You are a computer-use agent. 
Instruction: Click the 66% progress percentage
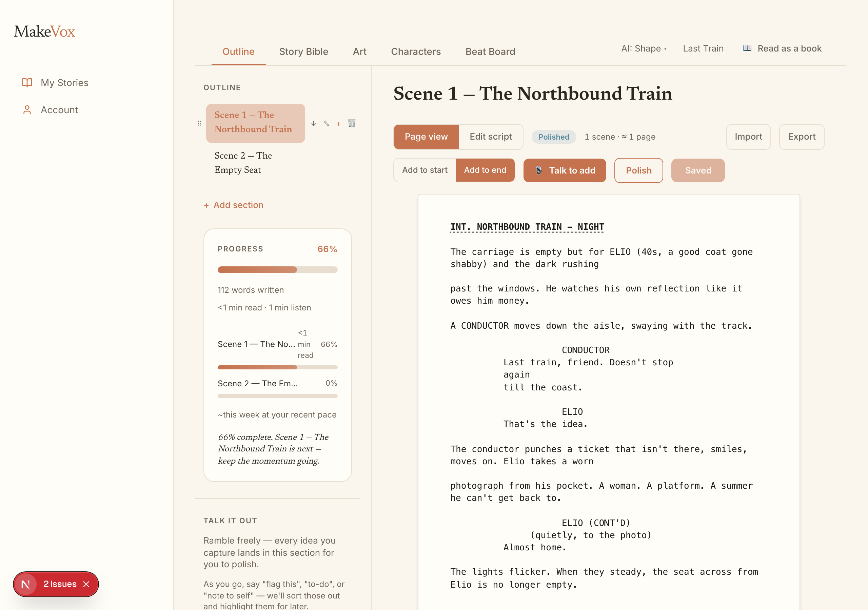click(x=327, y=249)
